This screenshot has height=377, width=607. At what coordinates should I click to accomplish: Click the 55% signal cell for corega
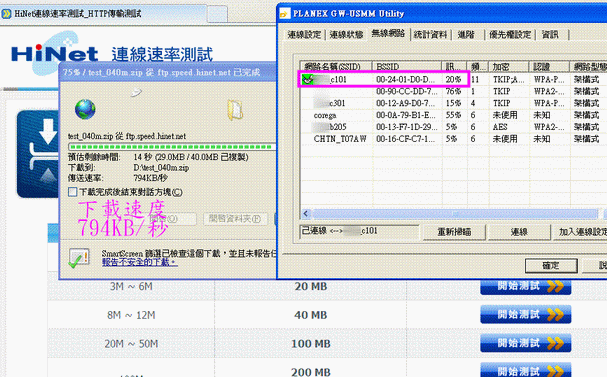point(453,115)
